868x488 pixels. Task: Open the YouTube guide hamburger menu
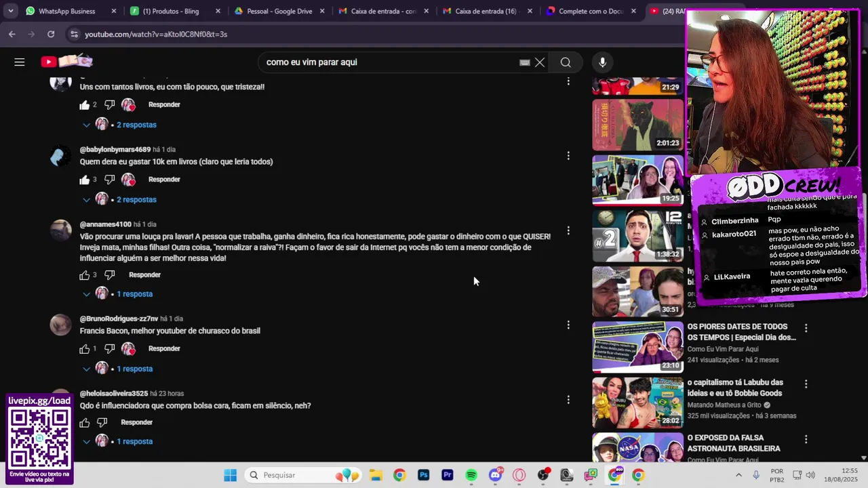click(x=20, y=62)
